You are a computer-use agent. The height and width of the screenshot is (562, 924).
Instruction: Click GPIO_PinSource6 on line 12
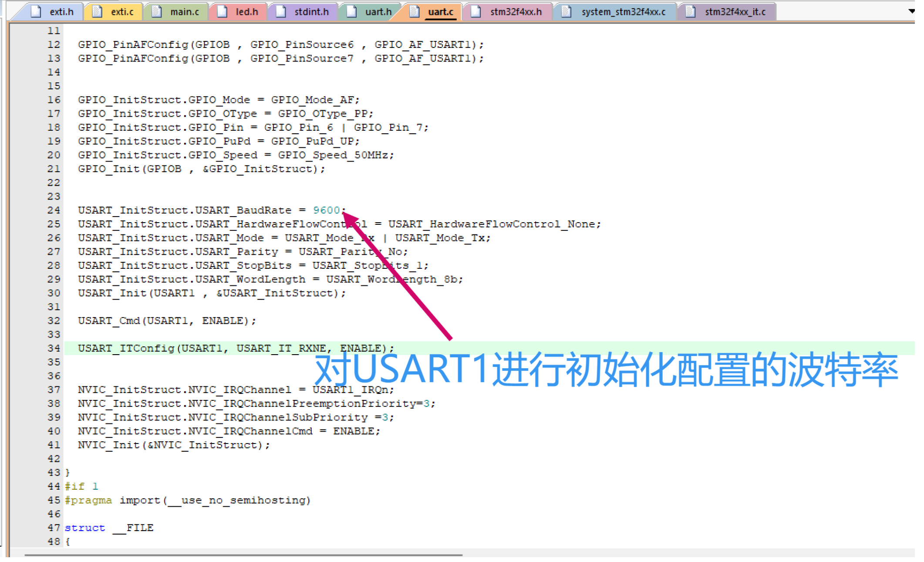pos(302,44)
